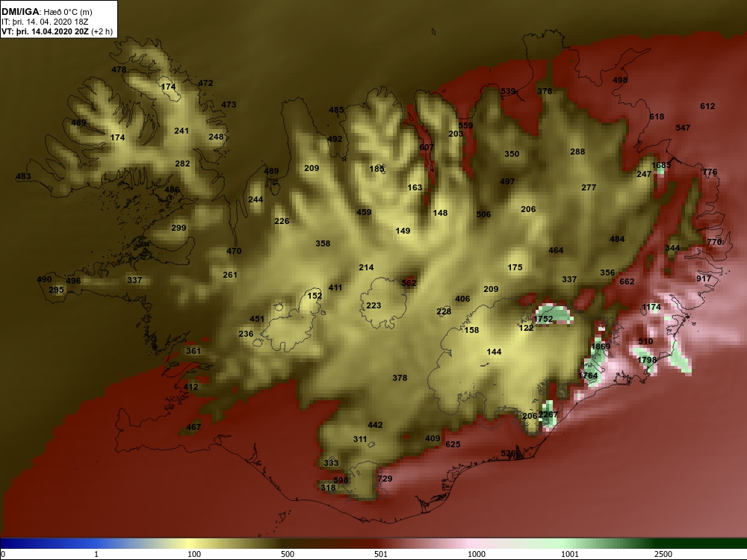Click the map value 478 in the Westfjords
The image size is (747, 560).
[x=119, y=69]
